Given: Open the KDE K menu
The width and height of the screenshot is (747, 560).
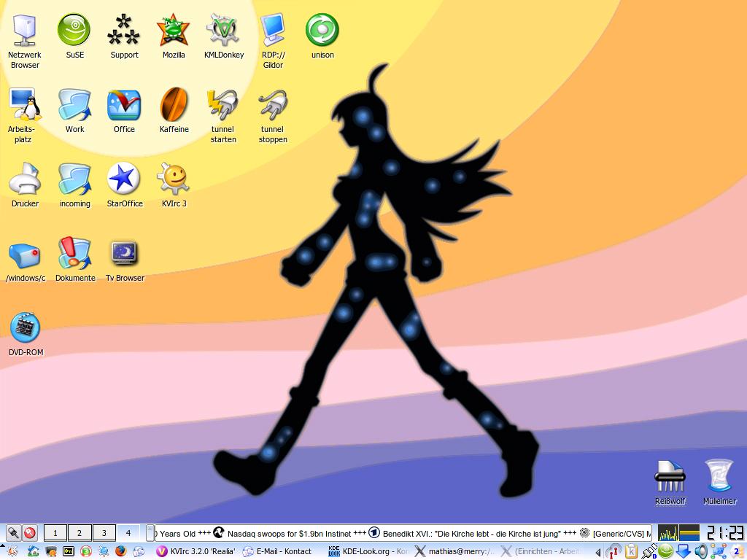Looking at the screenshot, I should 12,551.
